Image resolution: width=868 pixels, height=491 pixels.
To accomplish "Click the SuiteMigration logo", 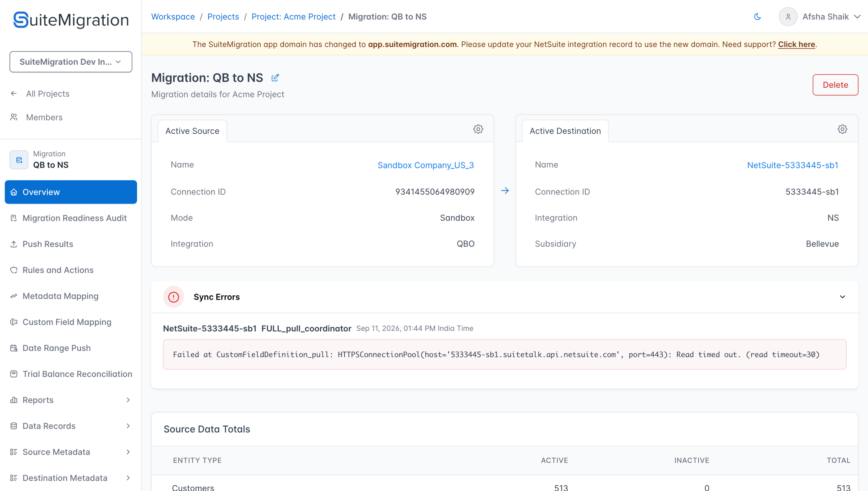I will 71,20.
